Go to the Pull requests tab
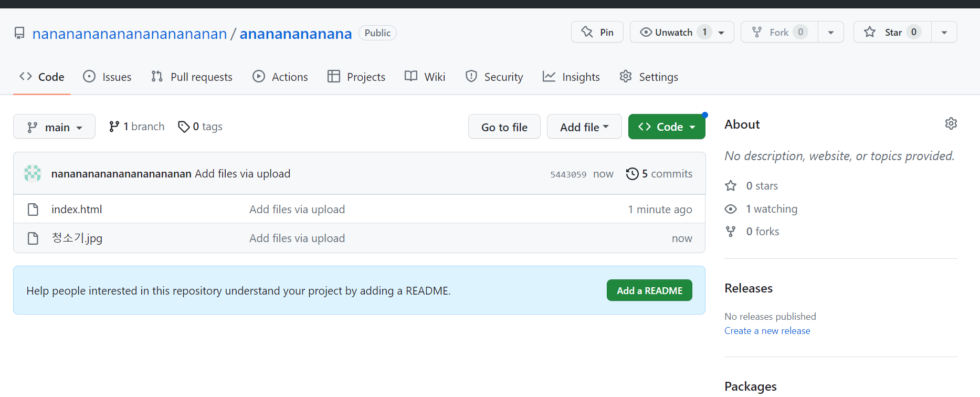The width and height of the screenshot is (980, 397). (192, 77)
